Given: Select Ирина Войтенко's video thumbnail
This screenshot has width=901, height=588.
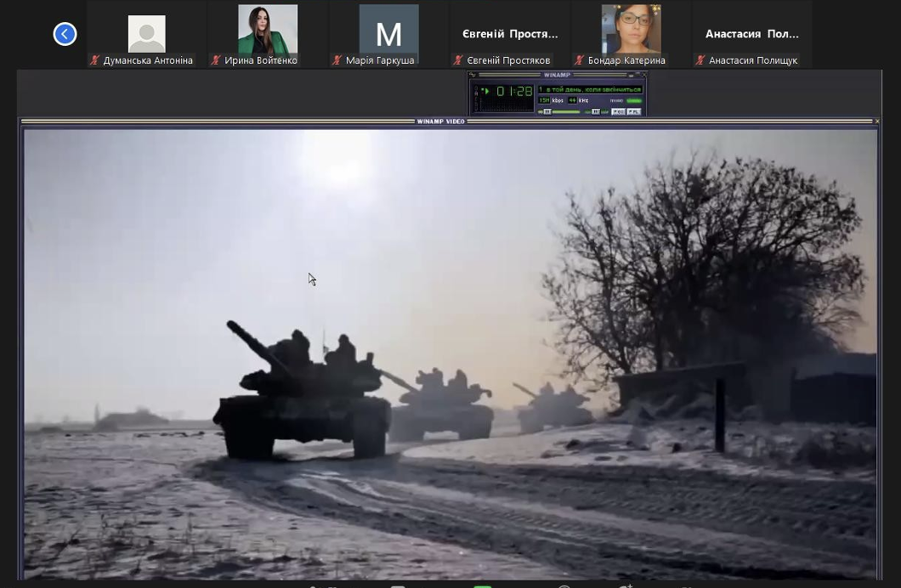Looking at the screenshot, I should tap(268, 29).
